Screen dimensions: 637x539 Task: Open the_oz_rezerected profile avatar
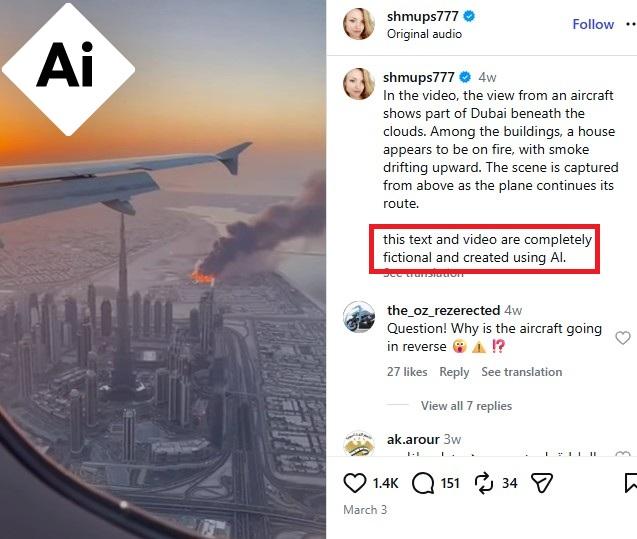coord(359,317)
